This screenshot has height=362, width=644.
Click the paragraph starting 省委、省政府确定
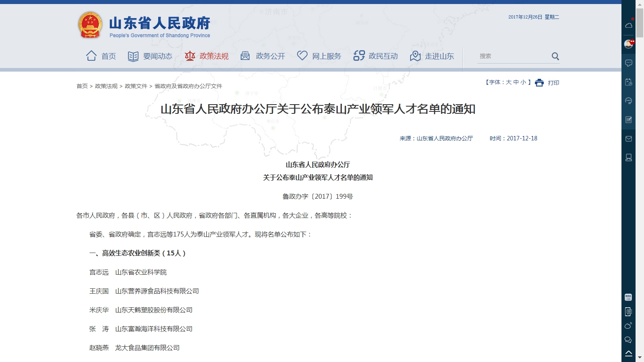coord(200,234)
